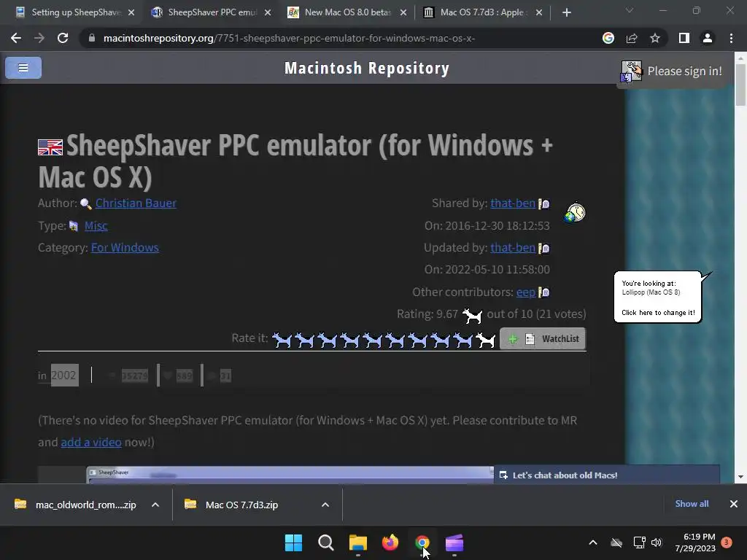This screenshot has width=747, height=560.
Task: Open Windows Start menu
Action: (293, 542)
